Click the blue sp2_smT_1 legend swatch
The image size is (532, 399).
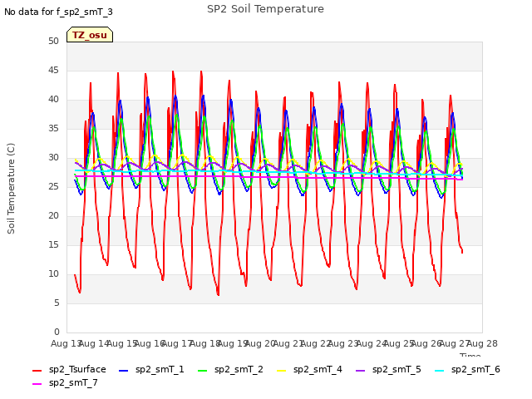[x=124, y=371]
